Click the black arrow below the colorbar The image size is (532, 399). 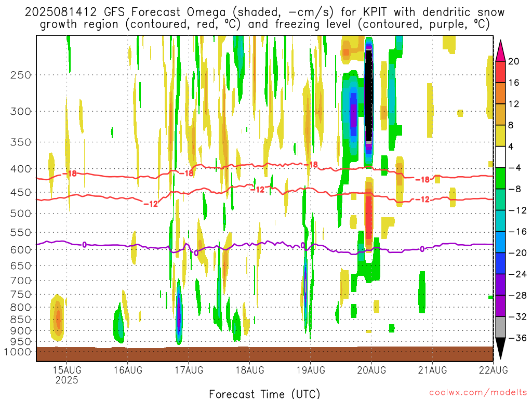click(500, 349)
